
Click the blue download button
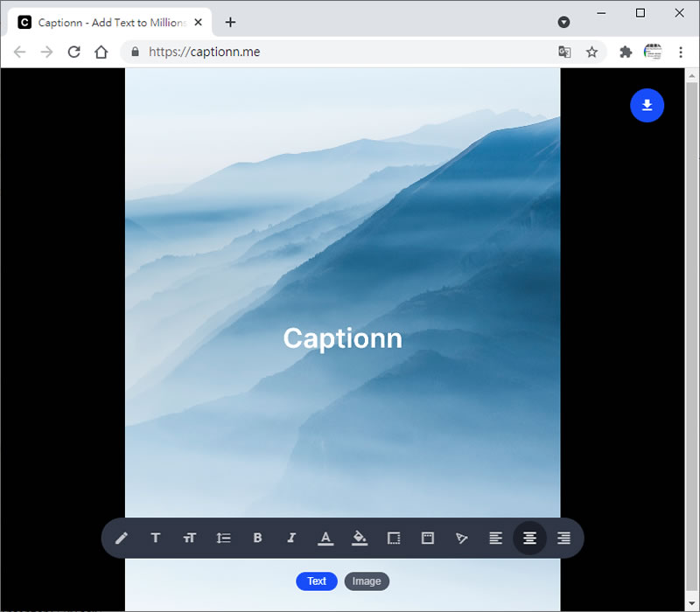coord(647,105)
